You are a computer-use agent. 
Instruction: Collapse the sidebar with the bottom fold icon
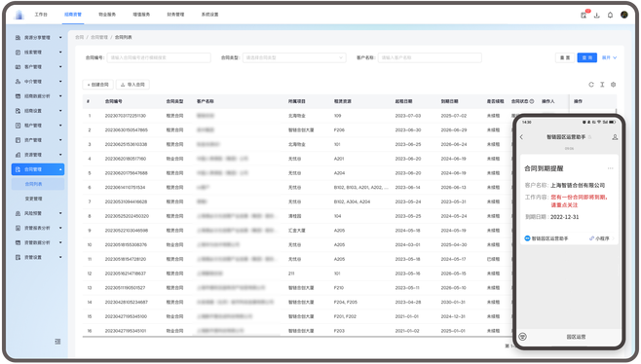(57, 342)
